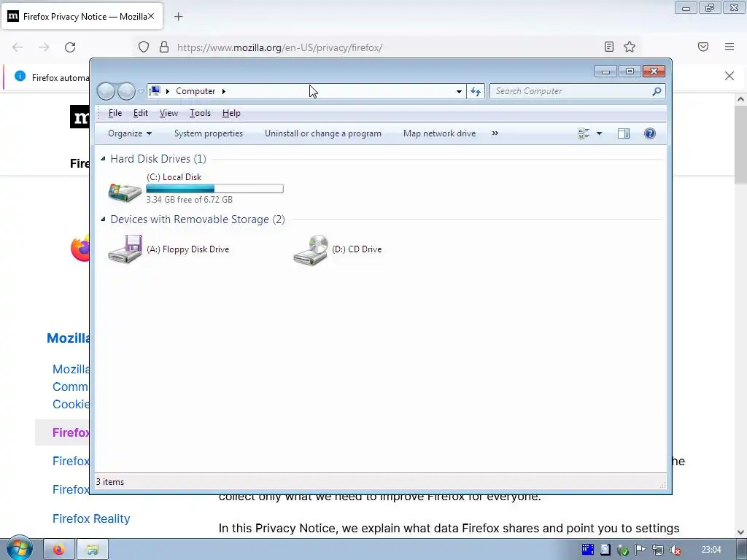Click the Explorer back navigation button

coord(106,91)
